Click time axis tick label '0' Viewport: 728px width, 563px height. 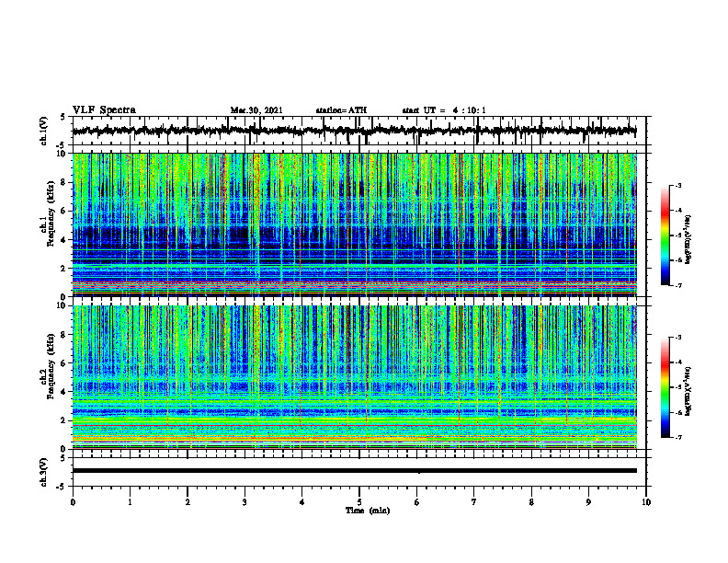coord(73,502)
